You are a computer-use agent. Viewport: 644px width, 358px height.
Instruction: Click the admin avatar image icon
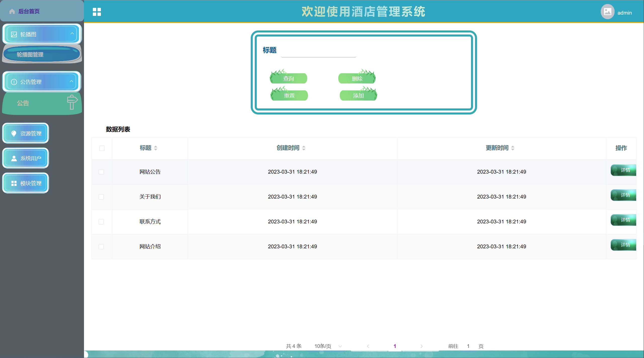(607, 12)
